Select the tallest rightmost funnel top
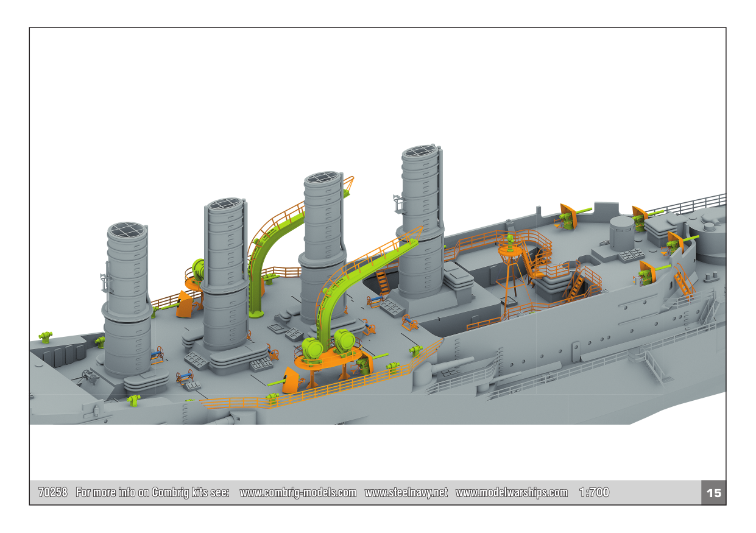The width and height of the screenshot is (756, 533). coord(420,152)
